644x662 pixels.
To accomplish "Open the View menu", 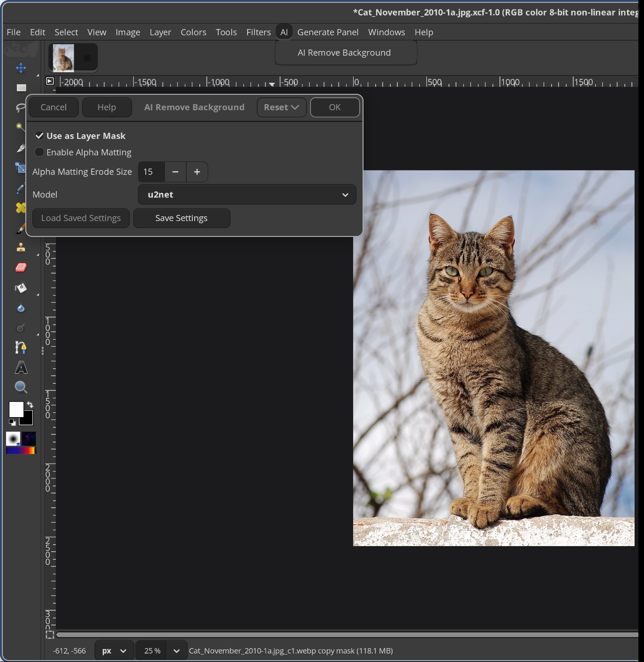I will (97, 32).
